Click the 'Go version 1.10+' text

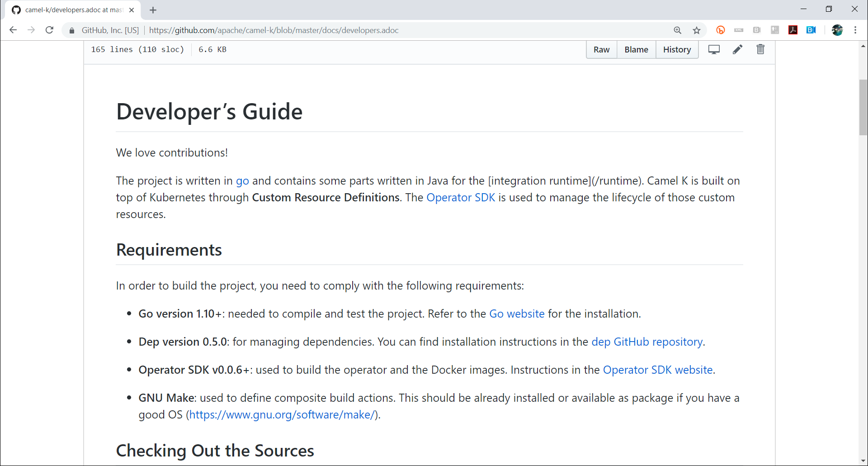(180, 314)
